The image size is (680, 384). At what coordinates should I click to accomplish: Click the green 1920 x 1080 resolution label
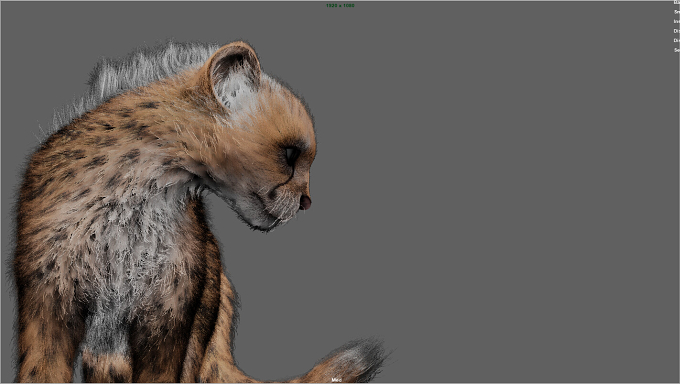340,6
